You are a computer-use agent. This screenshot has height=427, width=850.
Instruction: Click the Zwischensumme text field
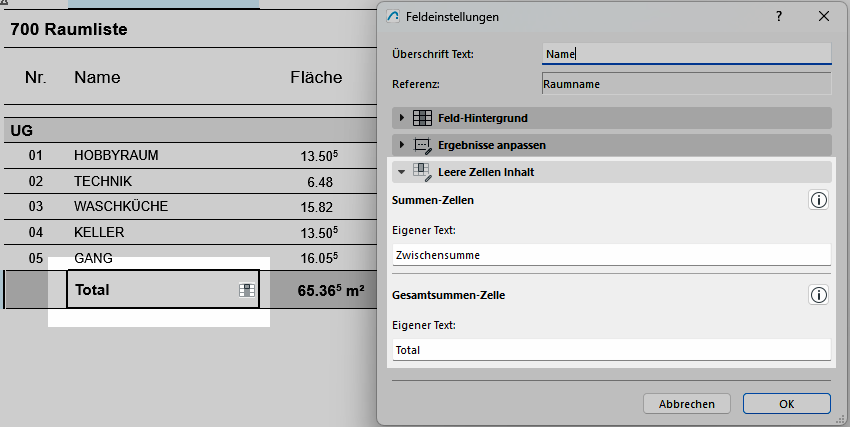tap(610, 255)
